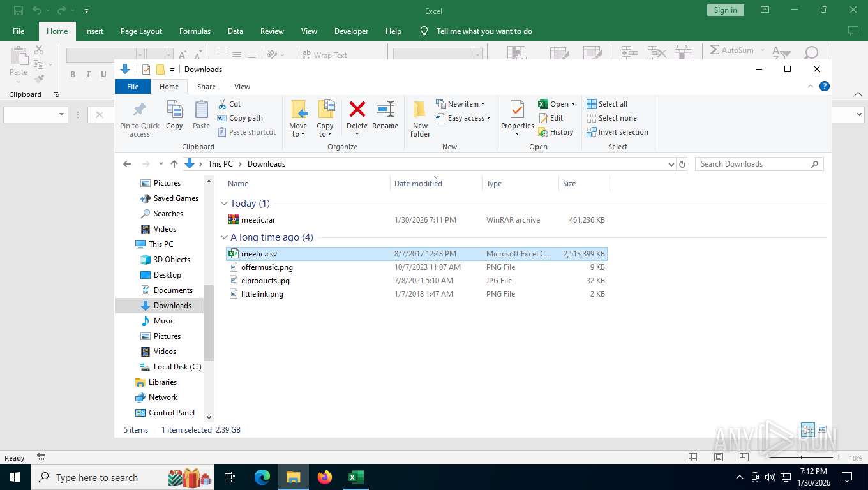Open Excel Developer tab
Viewport: 868px width, 490px height.
click(x=351, y=31)
